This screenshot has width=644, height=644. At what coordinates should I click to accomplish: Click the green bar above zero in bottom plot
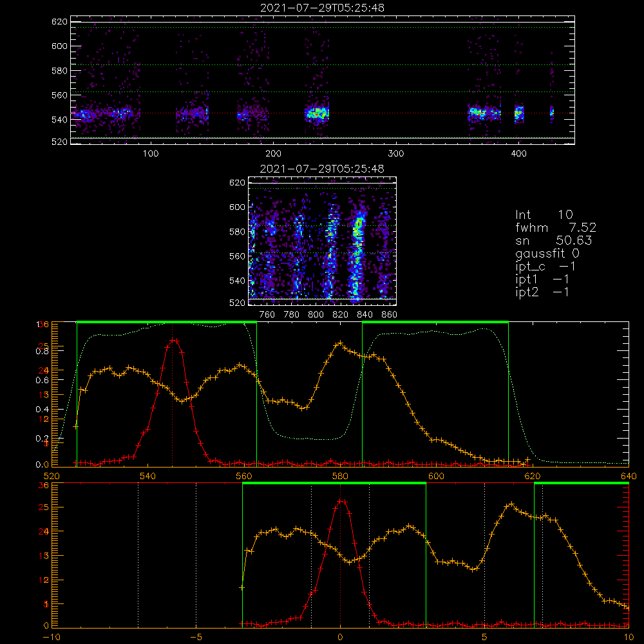coord(334,484)
